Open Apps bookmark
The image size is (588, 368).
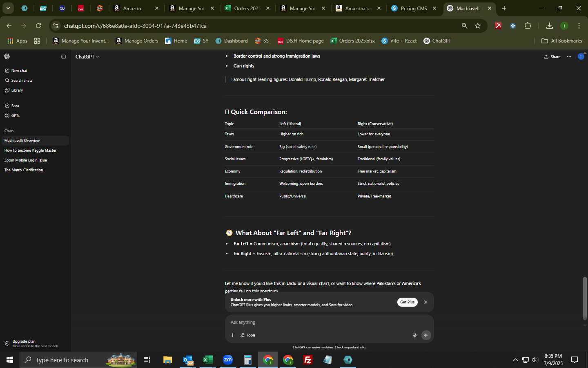coord(18,41)
